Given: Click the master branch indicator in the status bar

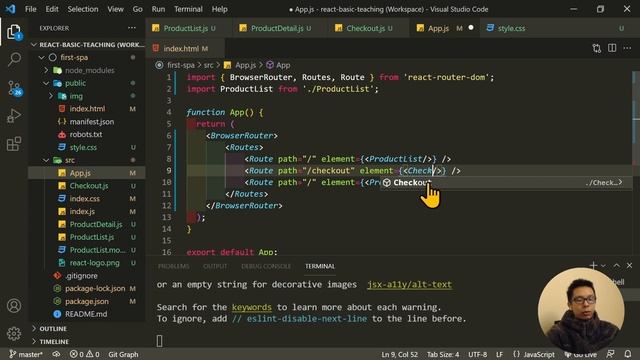Looking at the screenshot, I should click(25, 354).
